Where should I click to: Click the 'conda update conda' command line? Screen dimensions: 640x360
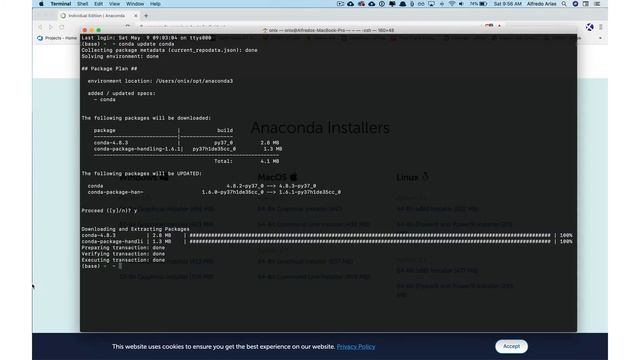[x=128, y=44]
